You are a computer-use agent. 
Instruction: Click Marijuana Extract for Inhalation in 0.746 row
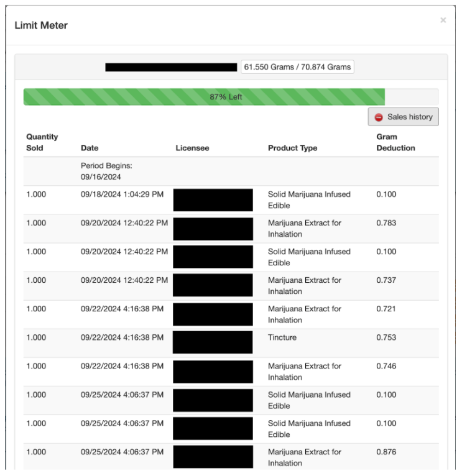304,372
